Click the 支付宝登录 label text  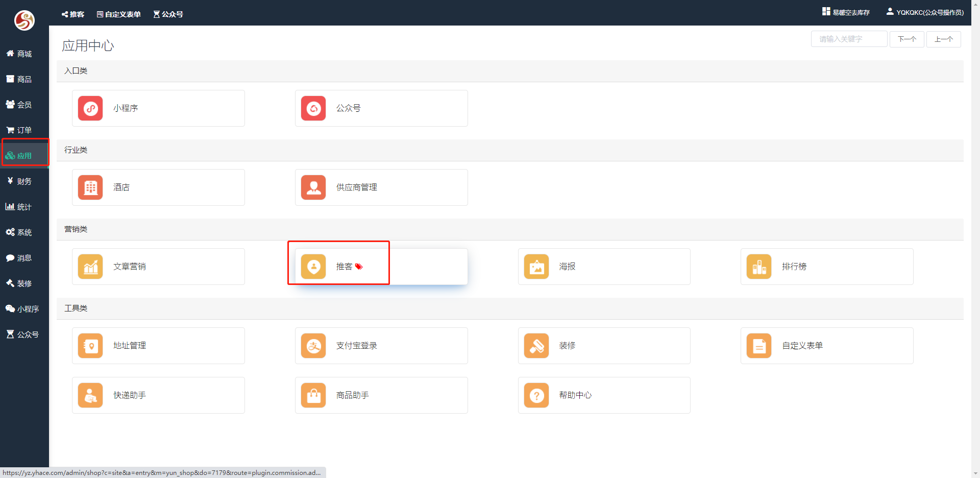tap(357, 346)
